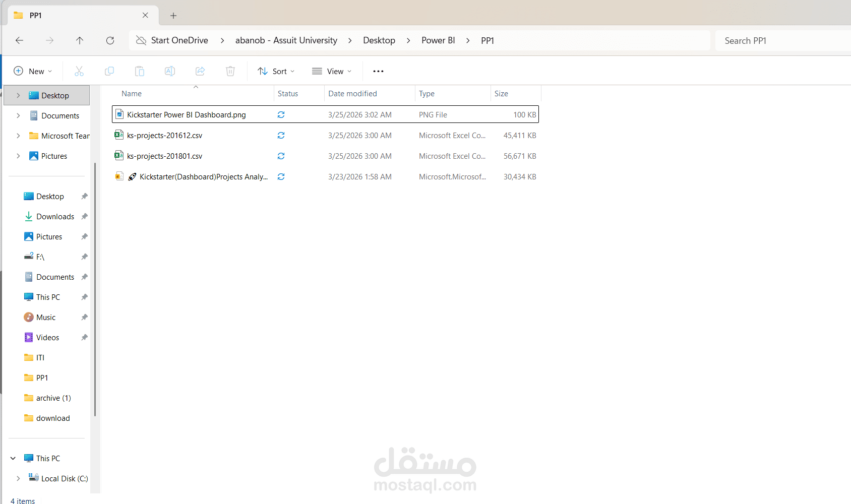Open the See more three-dots menu
Screen dimensions: 851x504
point(378,71)
